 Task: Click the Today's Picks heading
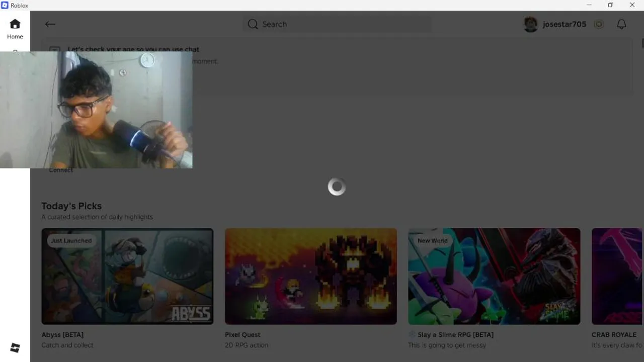[x=71, y=206]
